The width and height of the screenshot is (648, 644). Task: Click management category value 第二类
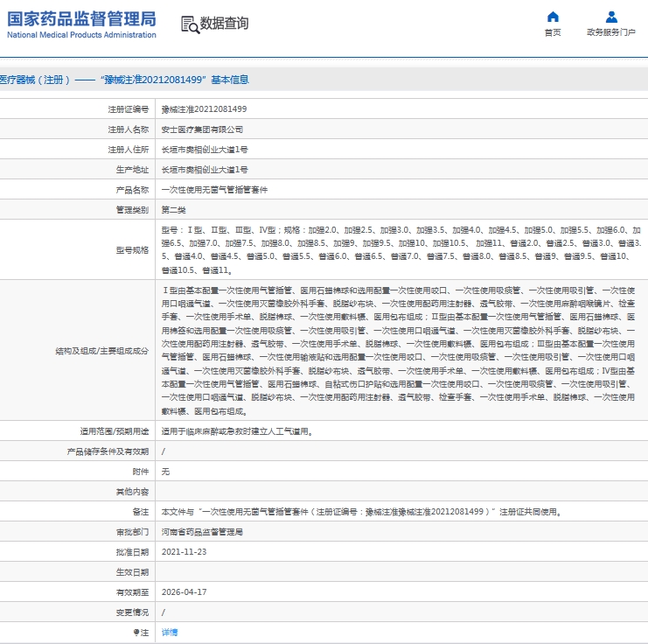click(x=173, y=210)
